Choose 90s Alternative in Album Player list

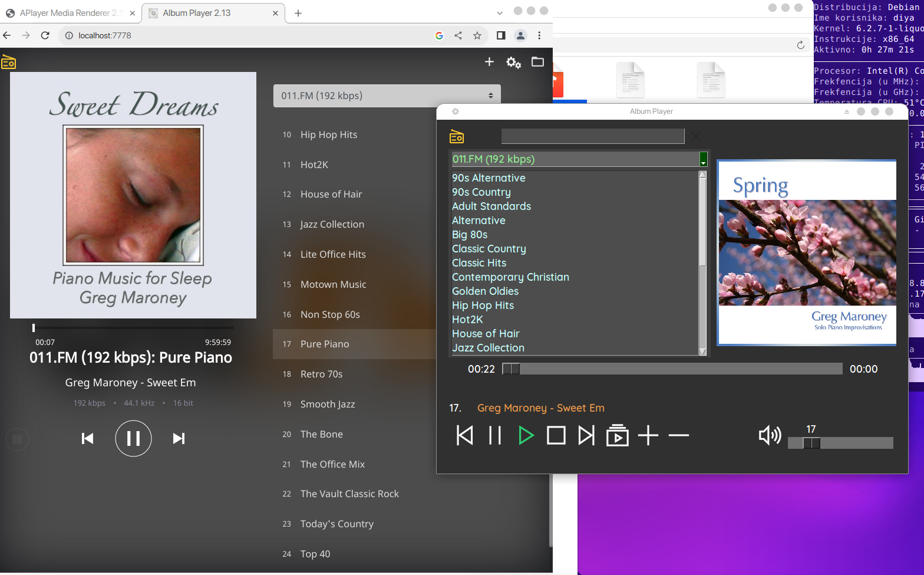coord(489,178)
